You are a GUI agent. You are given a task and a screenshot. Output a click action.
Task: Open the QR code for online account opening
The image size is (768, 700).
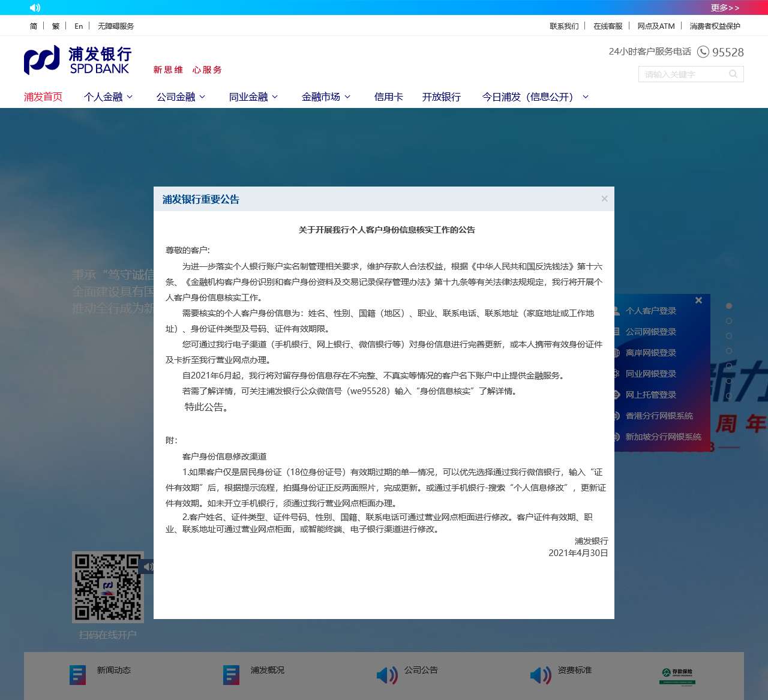tap(108, 587)
